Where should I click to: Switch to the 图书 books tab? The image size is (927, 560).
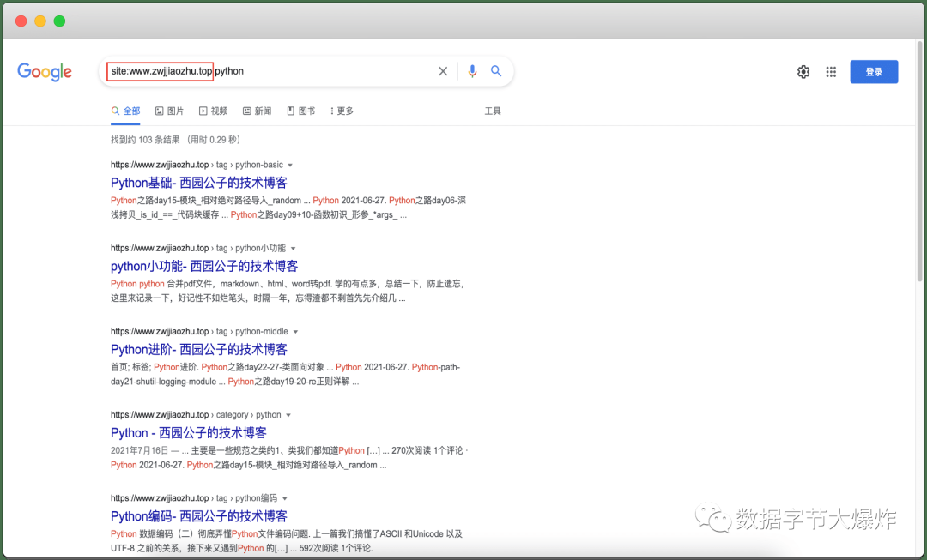point(300,111)
